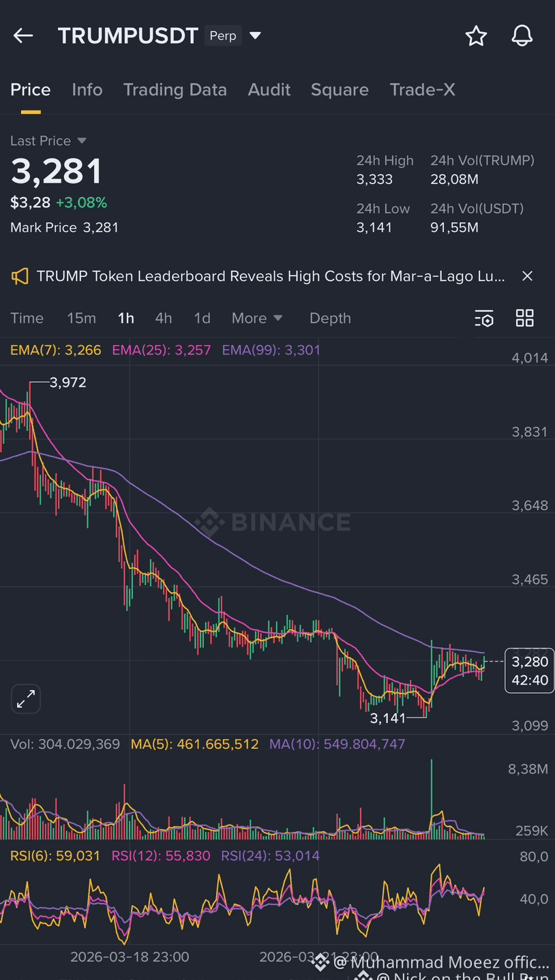Image resolution: width=555 pixels, height=980 pixels.
Task: Open the Trading Data tab
Action: [175, 90]
